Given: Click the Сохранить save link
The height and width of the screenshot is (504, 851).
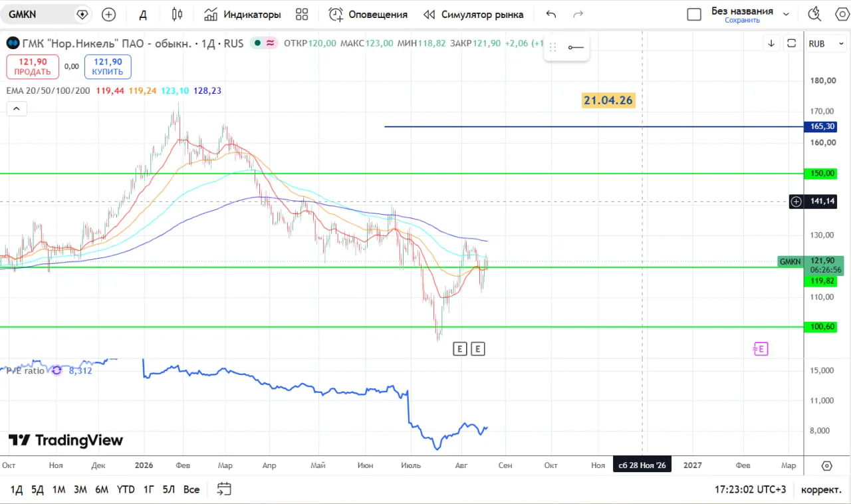Looking at the screenshot, I should point(742,21).
